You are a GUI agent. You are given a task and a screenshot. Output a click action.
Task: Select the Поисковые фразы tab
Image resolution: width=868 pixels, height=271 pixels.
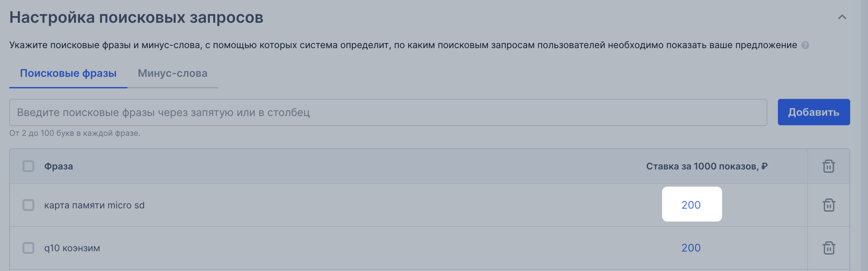[68, 73]
